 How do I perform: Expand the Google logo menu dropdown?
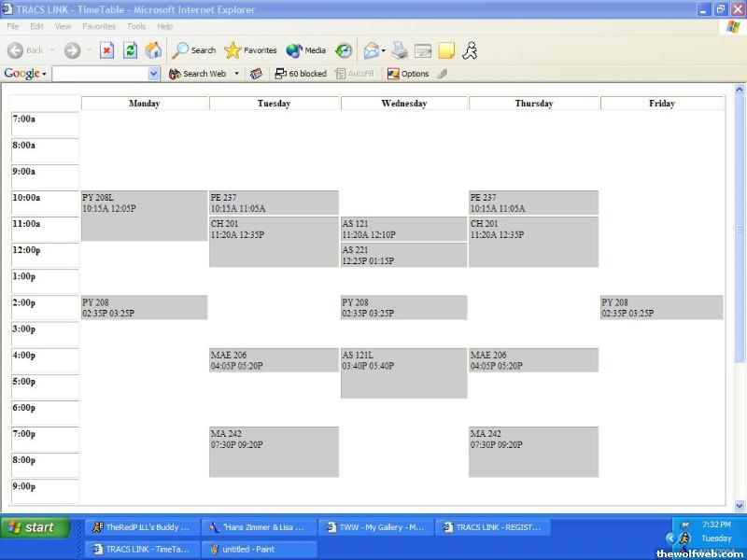24,74
